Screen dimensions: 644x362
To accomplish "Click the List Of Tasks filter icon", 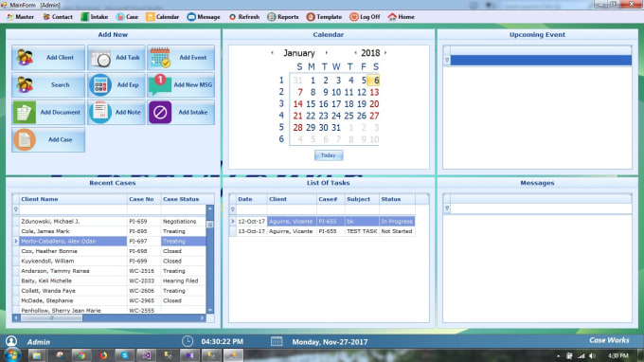I will [232, 209].
